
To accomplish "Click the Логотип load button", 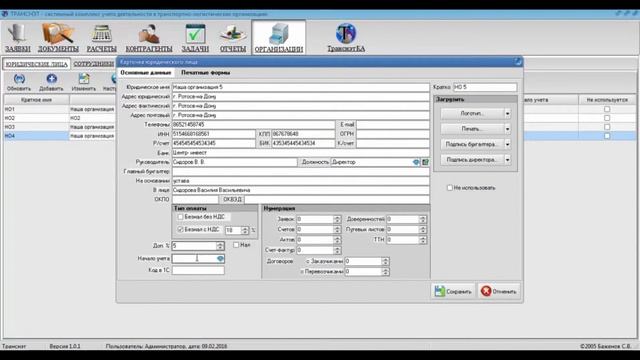I will point(472,113).
